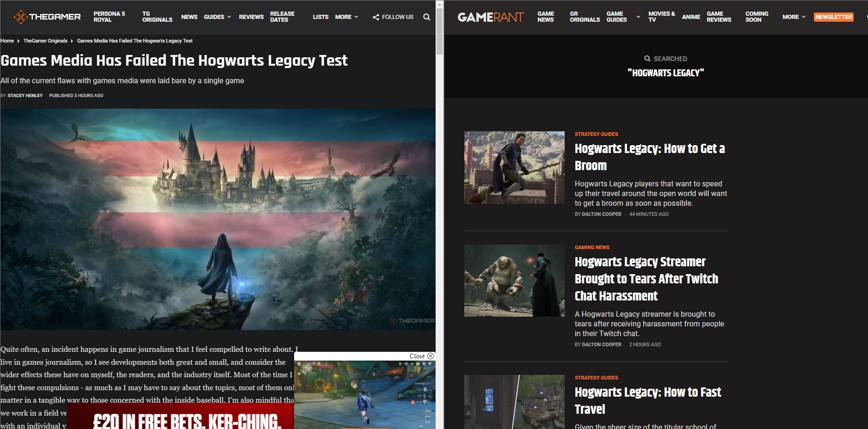Viewport: 868px width, 429px height.
Task: Open Release Dates menu item
Action: pos(282,17)
